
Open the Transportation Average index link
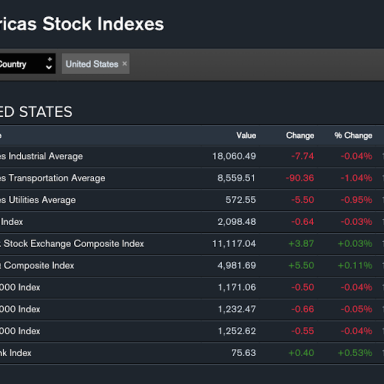click(53, 178)
